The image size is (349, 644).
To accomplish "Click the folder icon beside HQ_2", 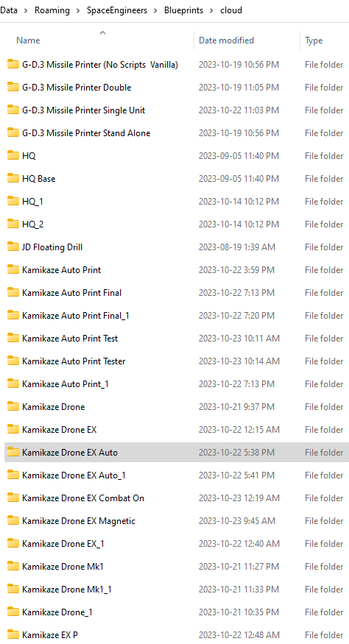I will pos(13,224).
